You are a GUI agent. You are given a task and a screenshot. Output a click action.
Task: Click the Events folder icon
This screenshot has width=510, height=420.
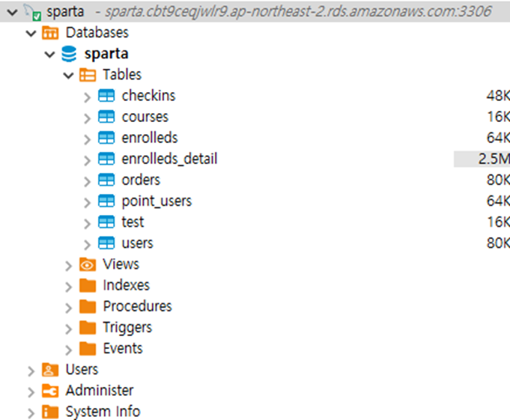pos(88,348)
